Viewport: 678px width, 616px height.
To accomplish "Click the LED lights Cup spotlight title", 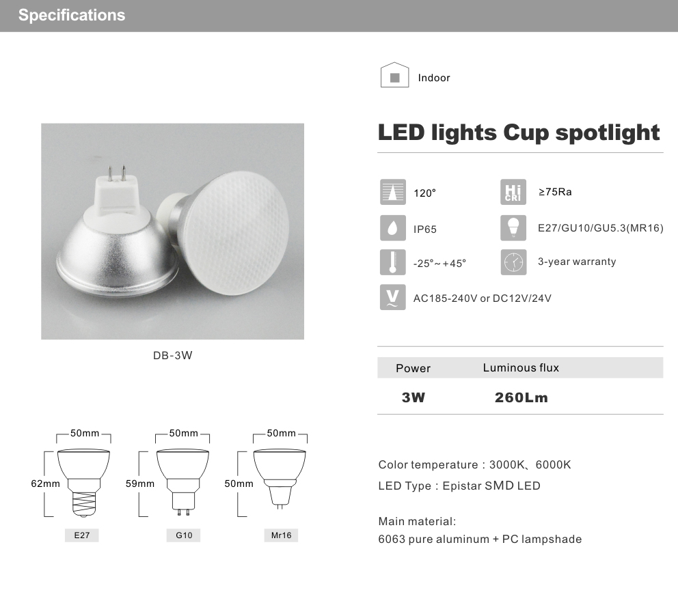I will click(x=519, y=132).
